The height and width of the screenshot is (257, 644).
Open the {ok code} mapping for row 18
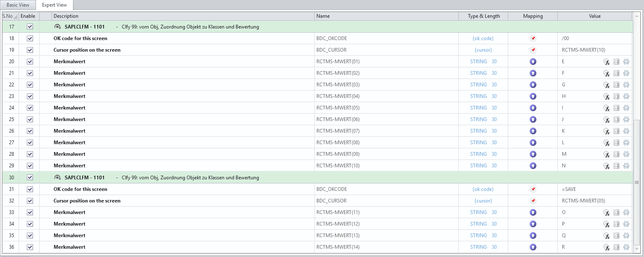click(x=483, y=38)
